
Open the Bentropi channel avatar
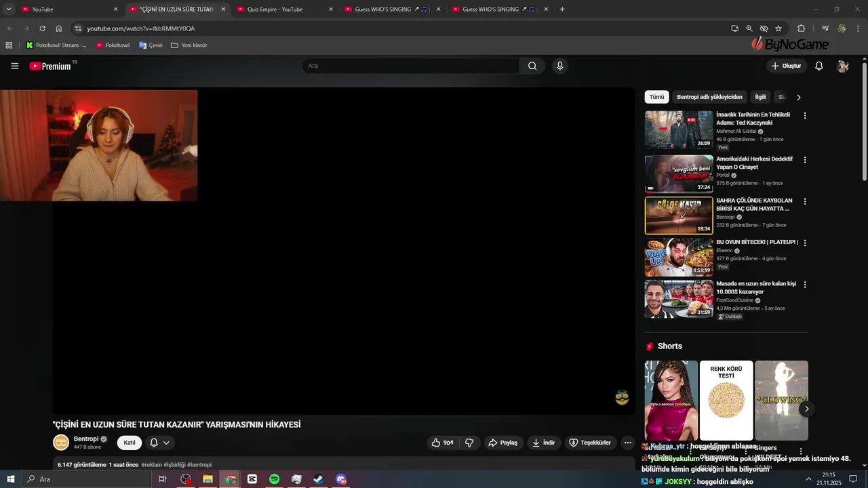pos(61,443)
